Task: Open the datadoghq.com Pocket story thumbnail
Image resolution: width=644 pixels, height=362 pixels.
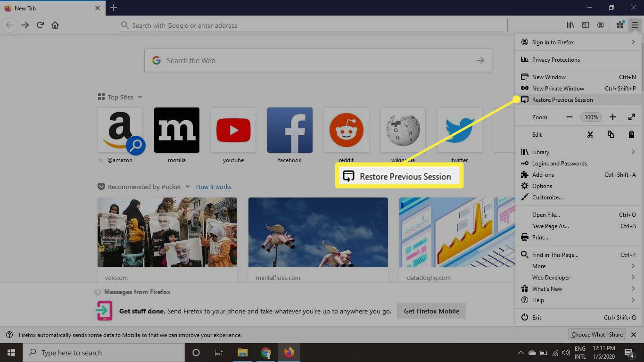Action: (x=457, y=232)
